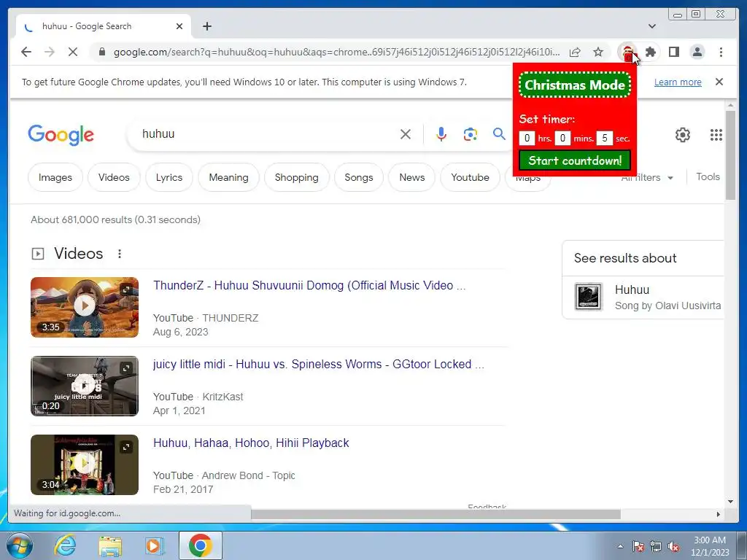Open Action Center flag in tray

[638, 547]
